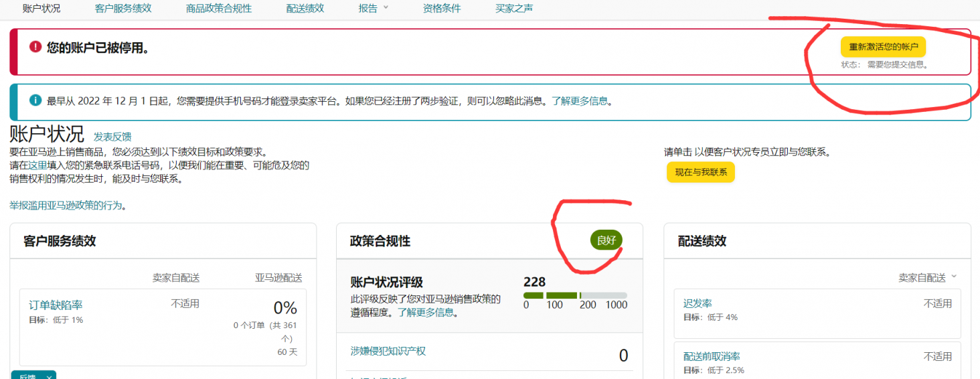The width and height of the screenshot is (980, 379).
Task: Open the 配送前取消率 metric link
Action: tap(712, 357)
